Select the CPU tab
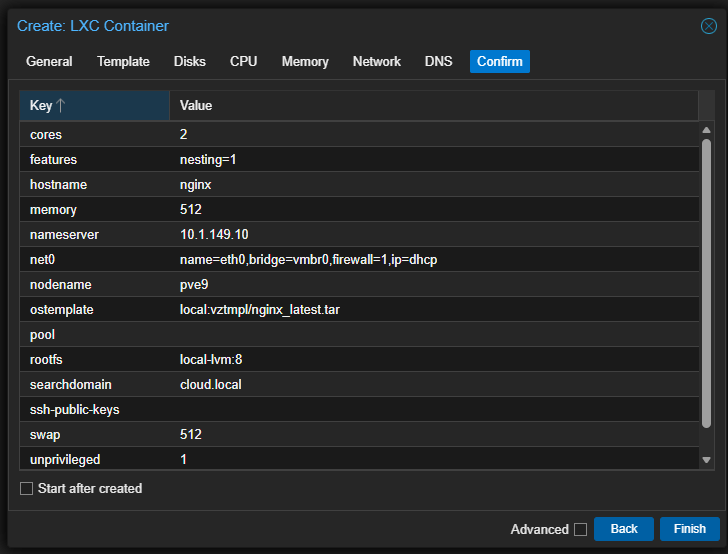Screen dimensions: 728x554 243,61
